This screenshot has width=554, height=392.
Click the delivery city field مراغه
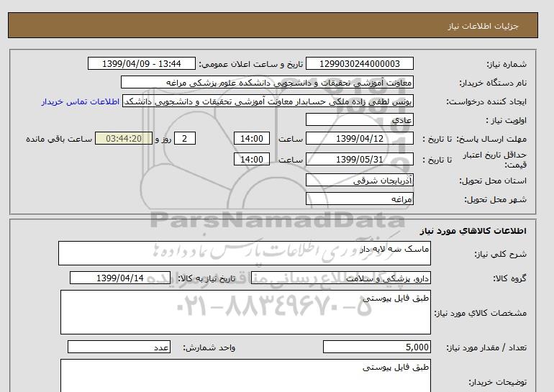pos(360,199)
